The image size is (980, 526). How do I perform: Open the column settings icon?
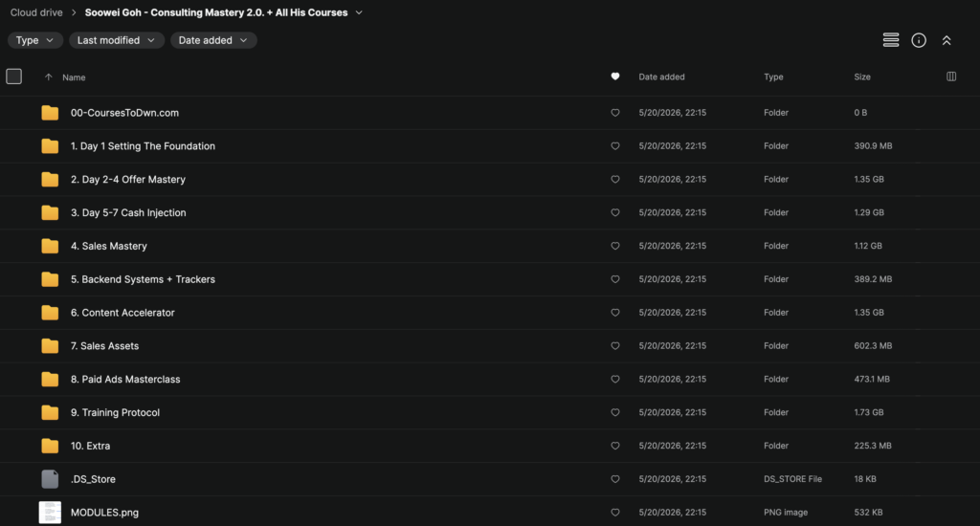point(951,77)
